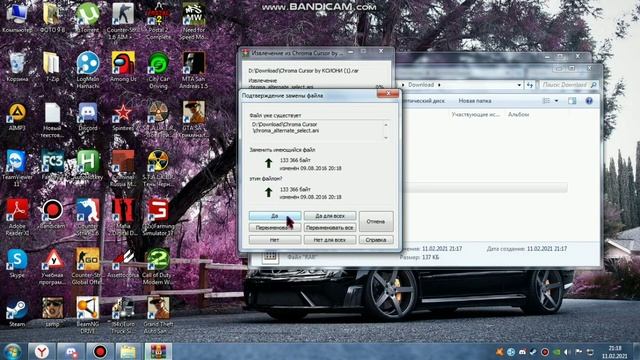The width and height of the screenshot is (640, 360).
Task: Launch BeamNG DRIVE shortcut
Action: 88,316
